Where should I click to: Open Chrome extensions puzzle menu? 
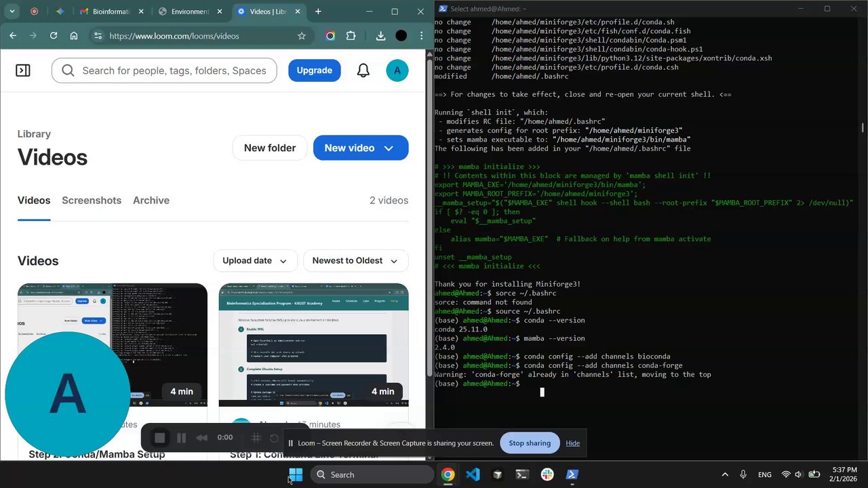coord(351,36)
